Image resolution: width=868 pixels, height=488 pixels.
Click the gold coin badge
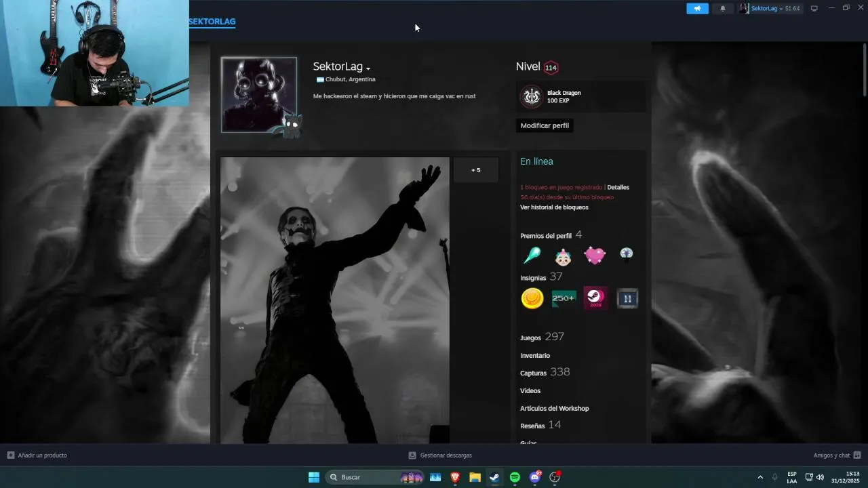click(532, 298)
